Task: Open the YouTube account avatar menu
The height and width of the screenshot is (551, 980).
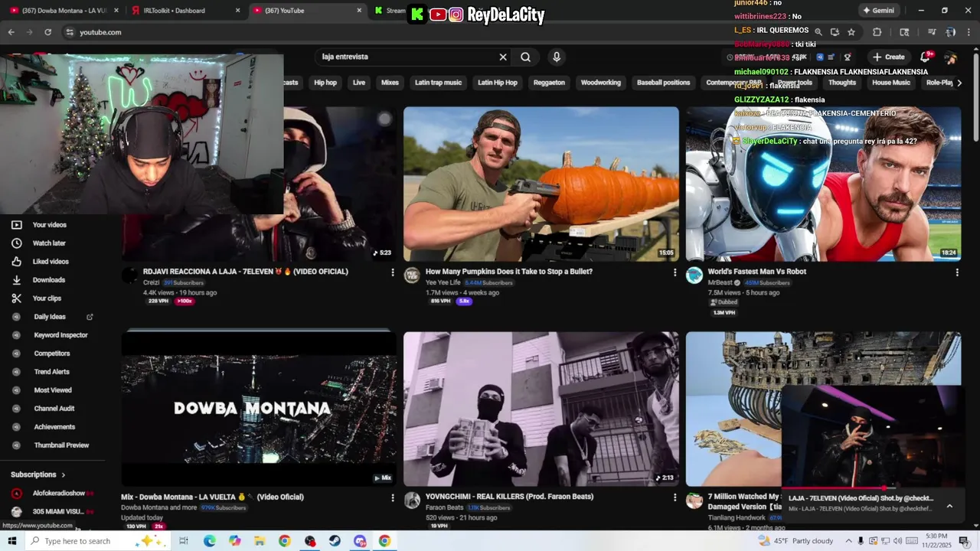Action: 950,57
